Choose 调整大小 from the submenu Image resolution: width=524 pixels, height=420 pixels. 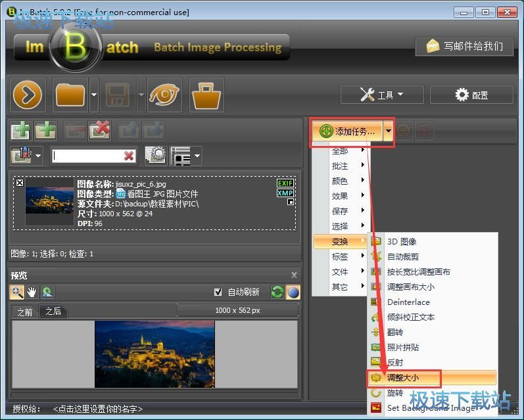point(433,377)
